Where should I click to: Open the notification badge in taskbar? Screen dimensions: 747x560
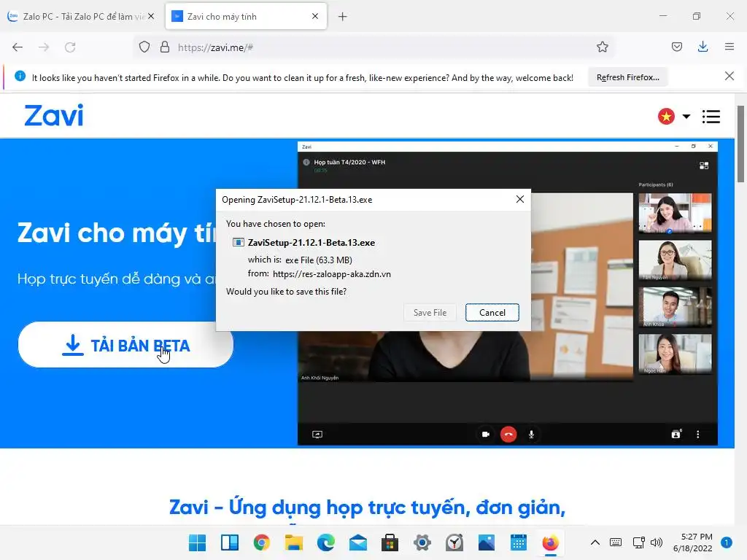pos(726,542)
